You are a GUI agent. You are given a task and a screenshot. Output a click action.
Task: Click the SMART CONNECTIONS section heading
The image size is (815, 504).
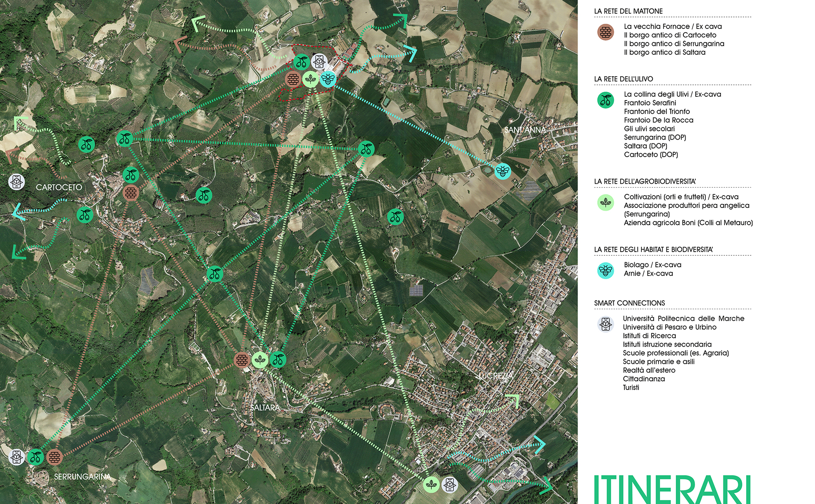tap(630, 302)
